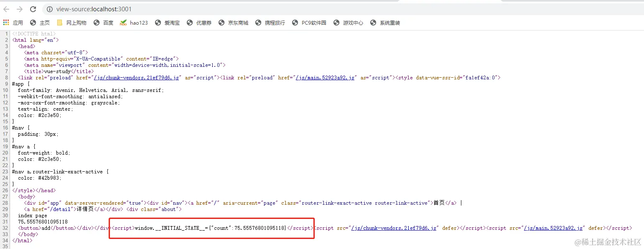Viewport: 644px width, 249px height.
Task: Click the color: #42b983 line
Action: pos(40,178)
